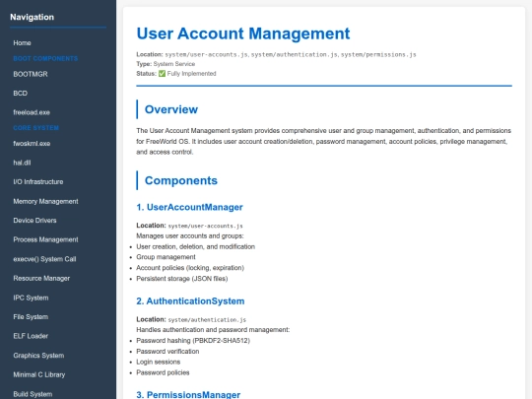This screenshot has height=399, width=532.
Task: Click 'User creation, deletion, and modification' bullet
Action: point(196,247)
